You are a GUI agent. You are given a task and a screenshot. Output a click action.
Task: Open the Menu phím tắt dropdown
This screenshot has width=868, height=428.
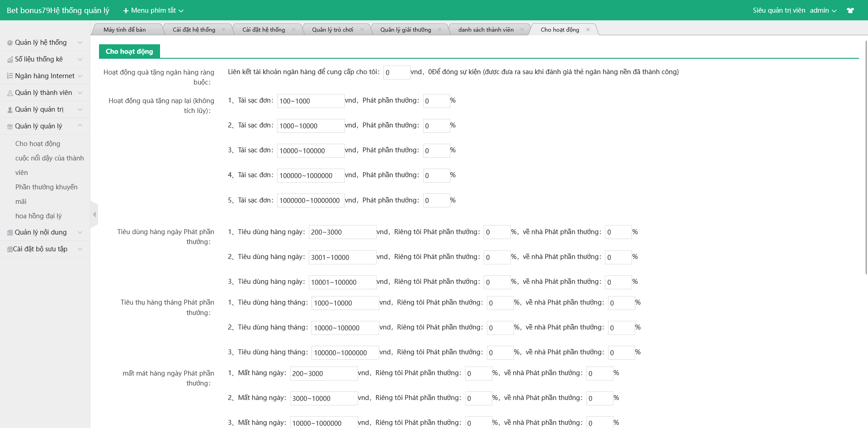[153, 10]
